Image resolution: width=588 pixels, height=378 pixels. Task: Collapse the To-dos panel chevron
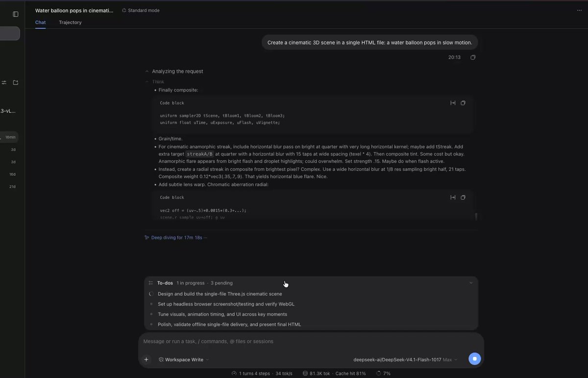(471, 283)
